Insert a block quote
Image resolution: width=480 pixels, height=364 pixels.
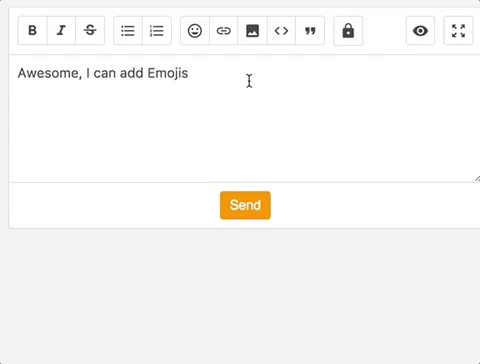pos(310,31)
